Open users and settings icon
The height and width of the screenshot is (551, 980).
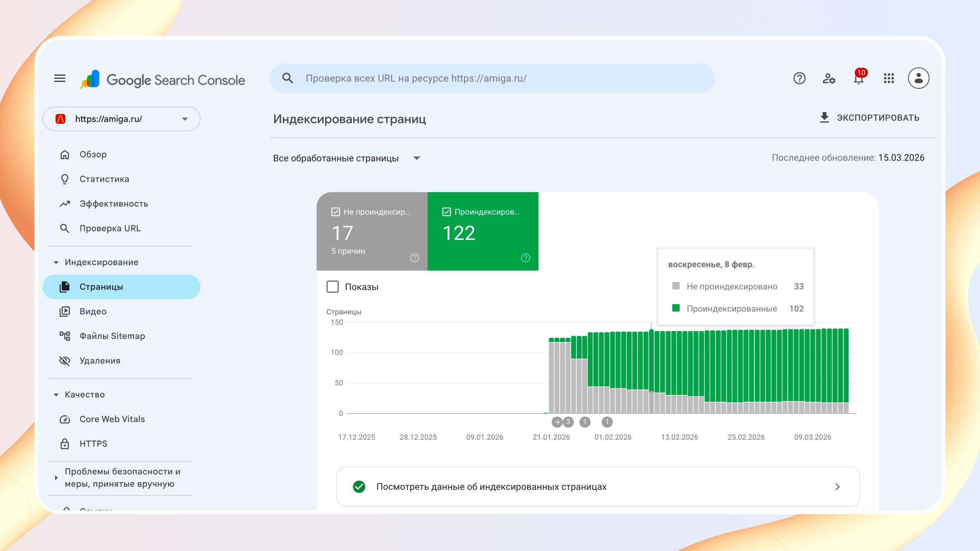829,78
